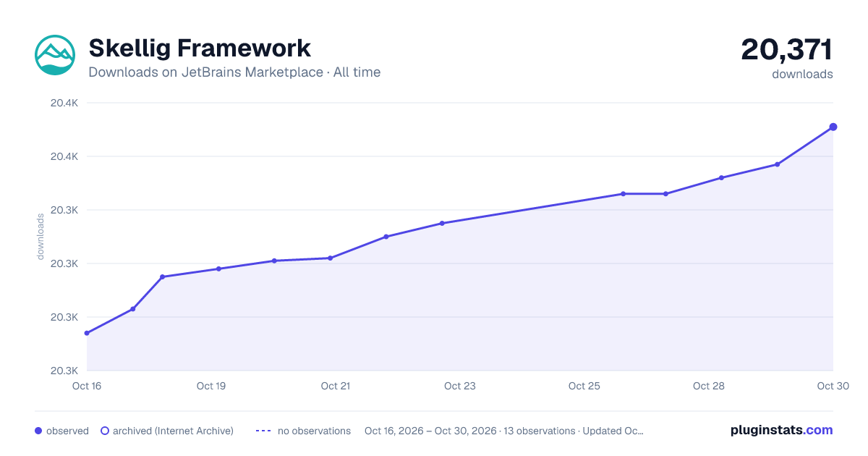868x456 pixels.
Task: Click the 'observed' legend label
Action: coord(67,431)
